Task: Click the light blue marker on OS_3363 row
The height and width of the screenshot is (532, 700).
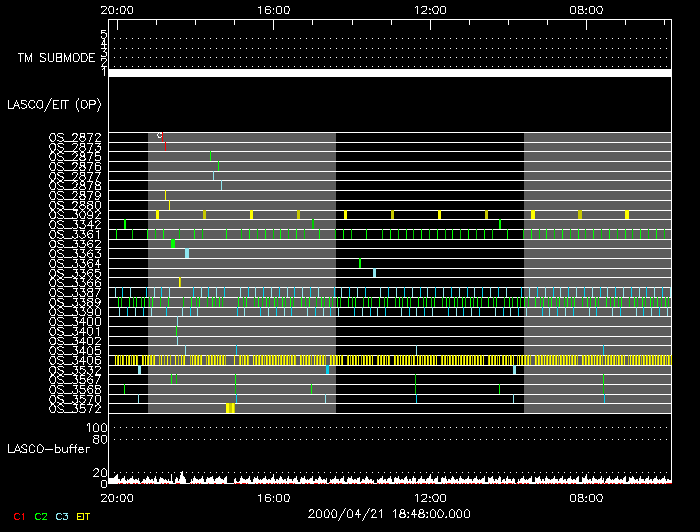Action: 187,253
